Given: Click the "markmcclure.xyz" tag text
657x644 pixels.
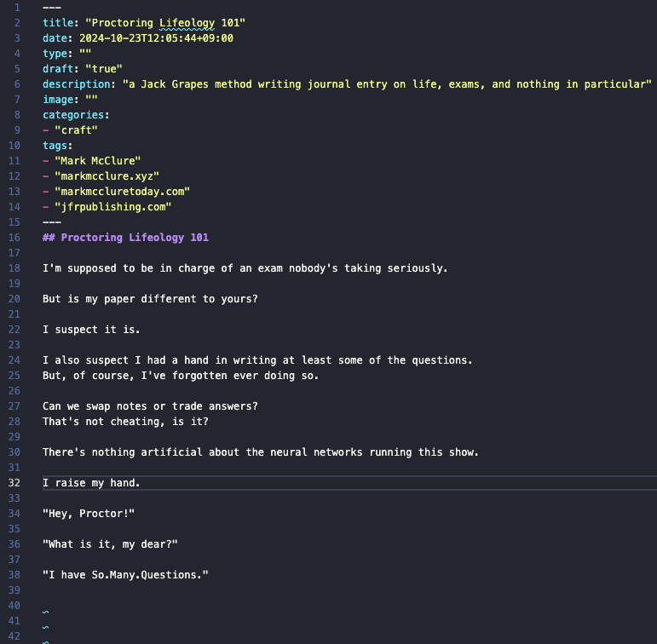Looking at the screenshot, I should coord(107,176).
